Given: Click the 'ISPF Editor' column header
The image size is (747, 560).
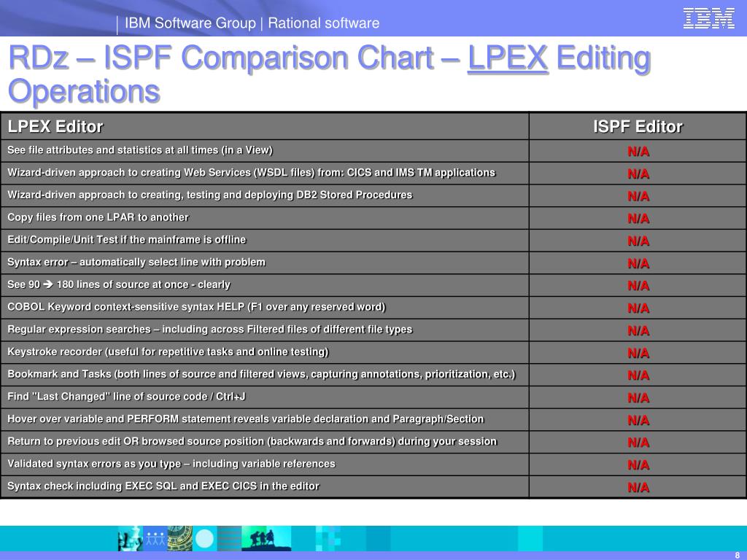Looking at the screenshot, I should pos(638,126).
